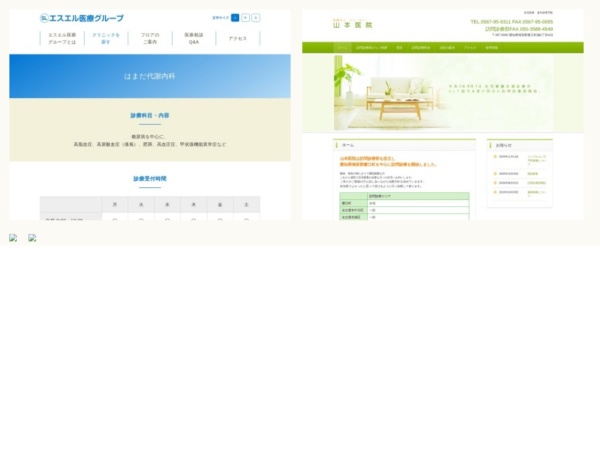Screen dimensions: 600x450
Task: Open the second お知らせ news link
Action: click(x=533, y=174)
